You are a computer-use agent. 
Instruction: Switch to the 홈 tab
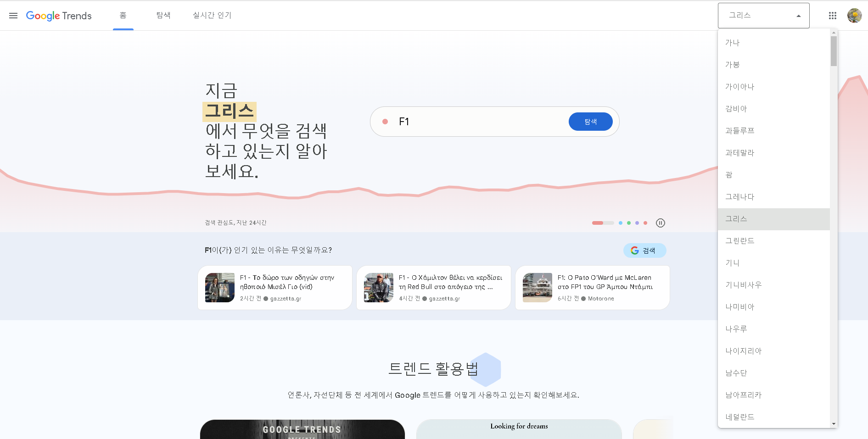[x=123, y=16]
